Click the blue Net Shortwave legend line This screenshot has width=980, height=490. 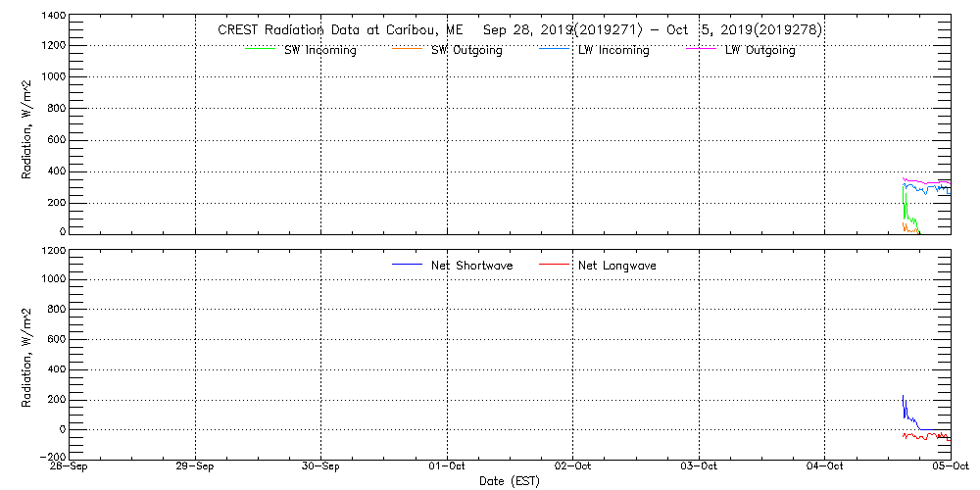point(407,264)
